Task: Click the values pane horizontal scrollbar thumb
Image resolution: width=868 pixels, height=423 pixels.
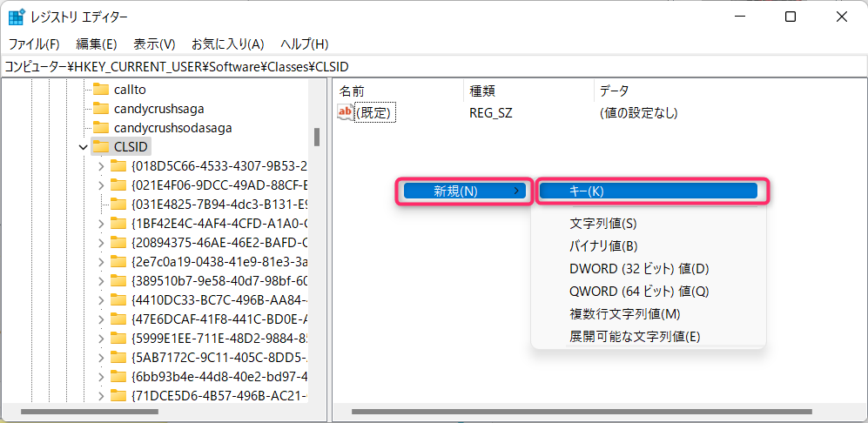Action: pyautogui.click(x=582, y=412)
